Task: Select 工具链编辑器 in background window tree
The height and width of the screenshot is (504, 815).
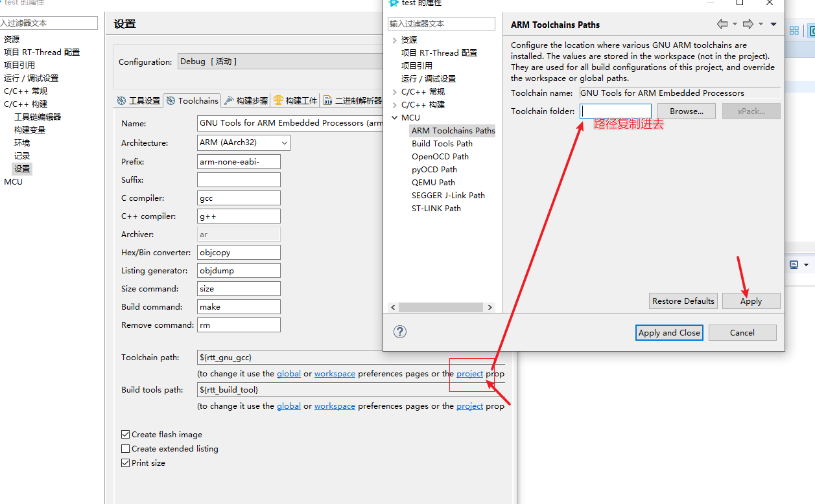Action: 38,117
